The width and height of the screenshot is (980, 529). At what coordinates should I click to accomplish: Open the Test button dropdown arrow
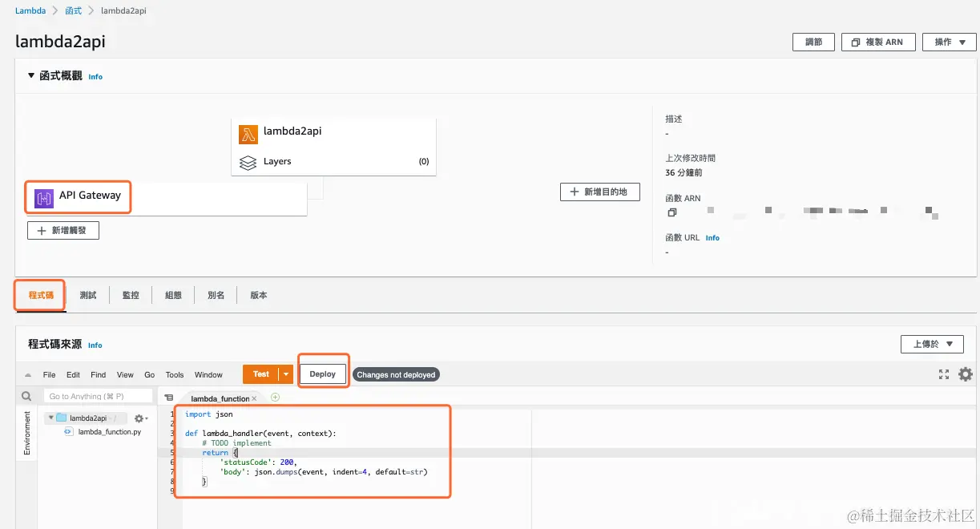[x=286, y=374]
